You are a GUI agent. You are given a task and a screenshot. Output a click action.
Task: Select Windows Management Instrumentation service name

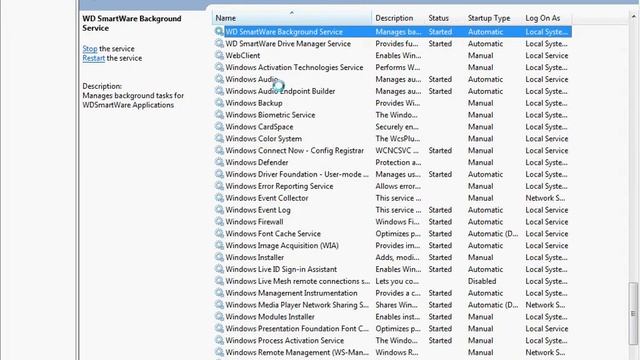(291, 293)
